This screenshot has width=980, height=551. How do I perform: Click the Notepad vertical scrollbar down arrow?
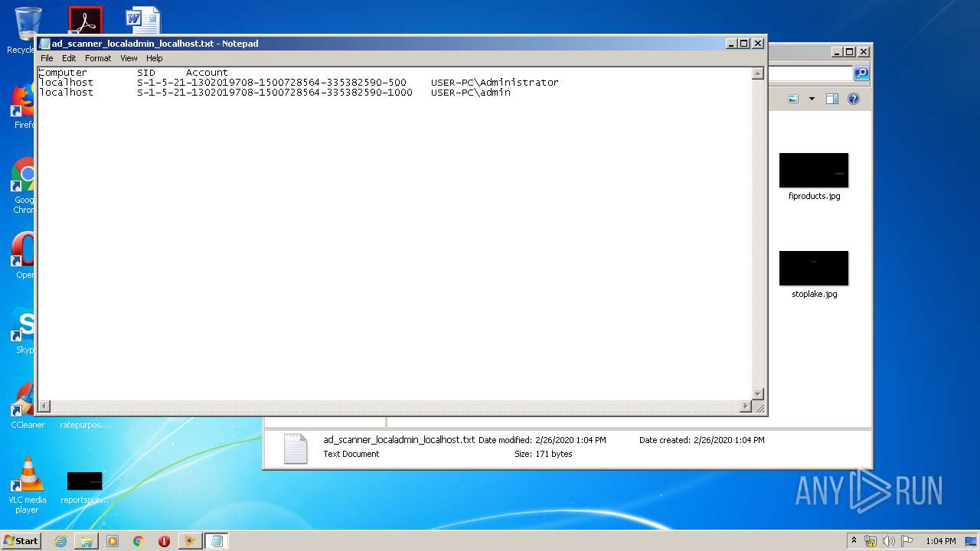click(x=758, y=393)
